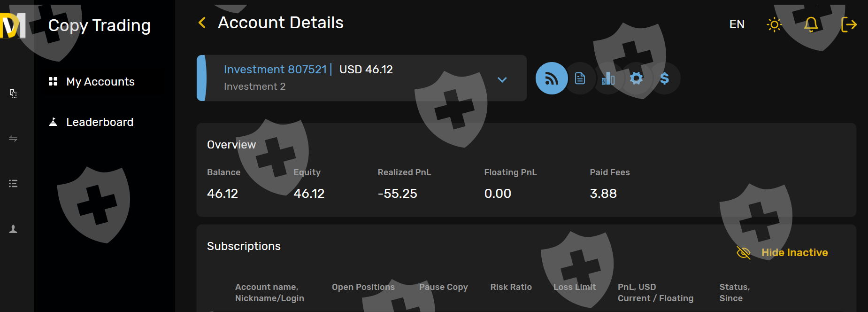Go to My Accounts
The height and width of the screenshot is (312, 868).
(x=100, y=82)
